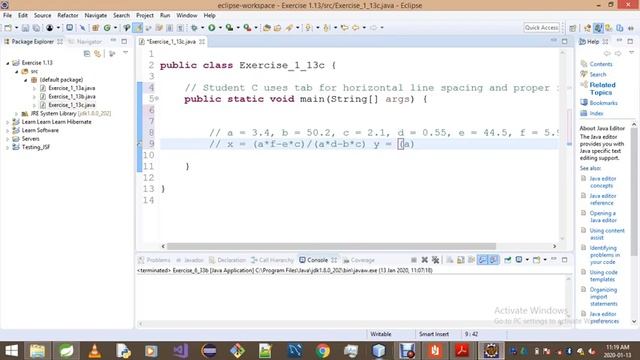Image resolution: width=640 pixels, height=360 pixels.
Task: Click the New Java Package icon
Action: coord(96,28)
